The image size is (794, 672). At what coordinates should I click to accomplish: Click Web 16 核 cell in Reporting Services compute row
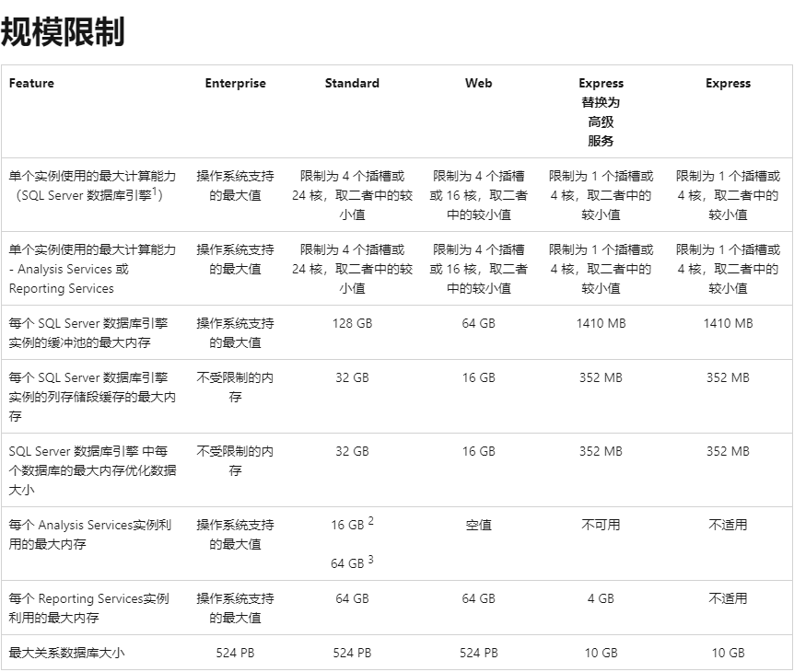point(479,269)
